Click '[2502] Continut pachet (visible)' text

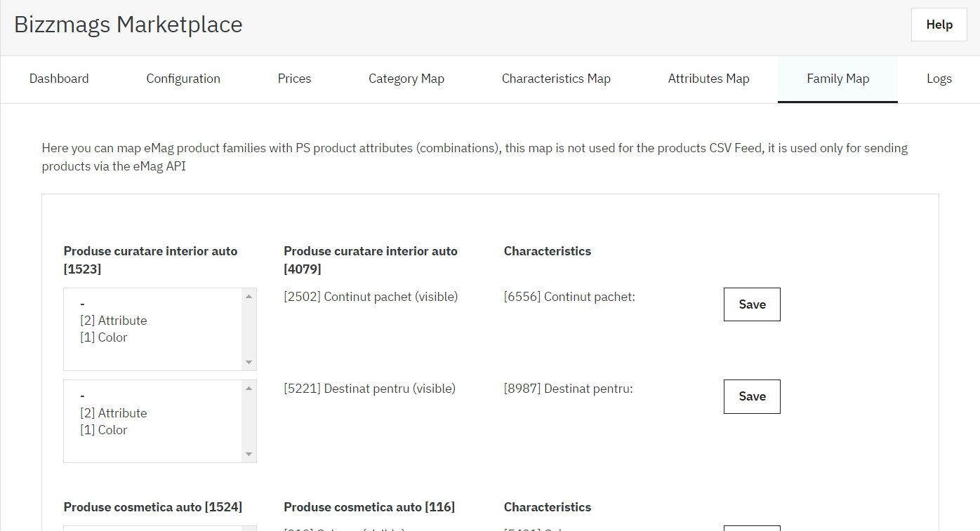[x=371, y=297]
